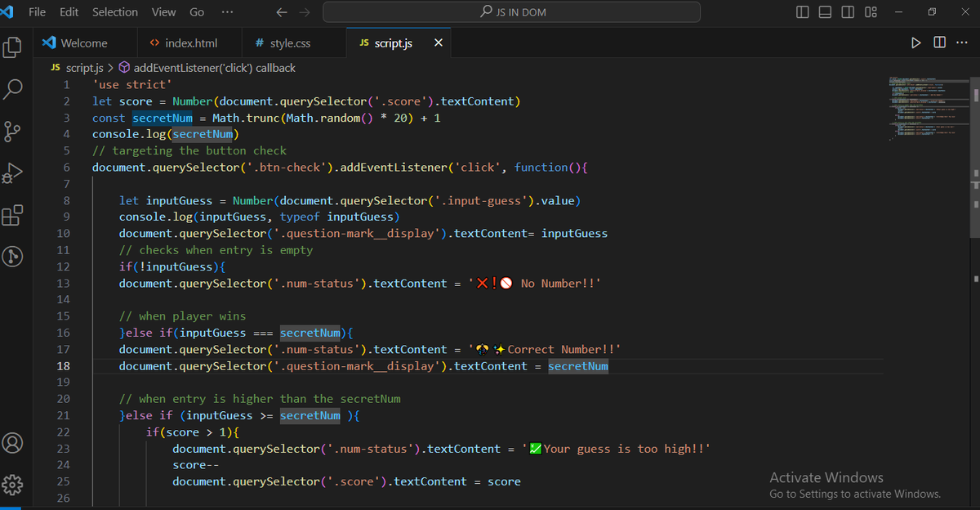Switch to the Welcome tab
980x510 pixels.
pos(85,42)
